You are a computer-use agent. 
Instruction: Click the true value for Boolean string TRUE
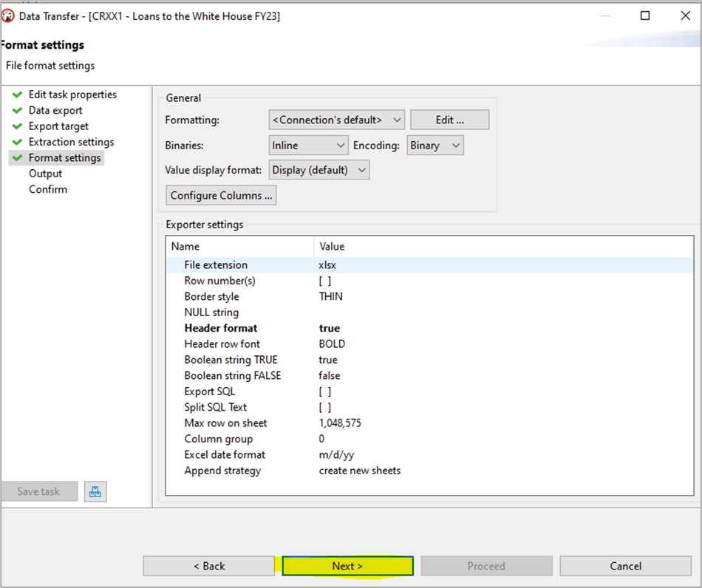pyautogui.click(x=328, y=360)
